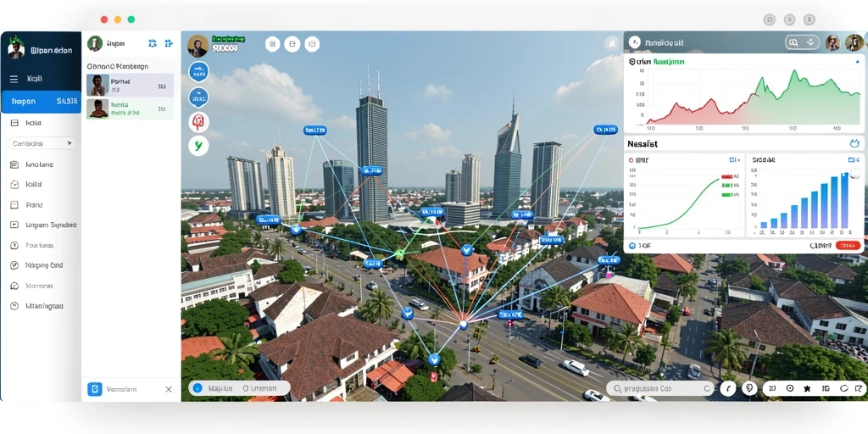Viewport: 868px width, 434px height.
Task: Click second blue icon in contacts header
Action: coord(169,43)
